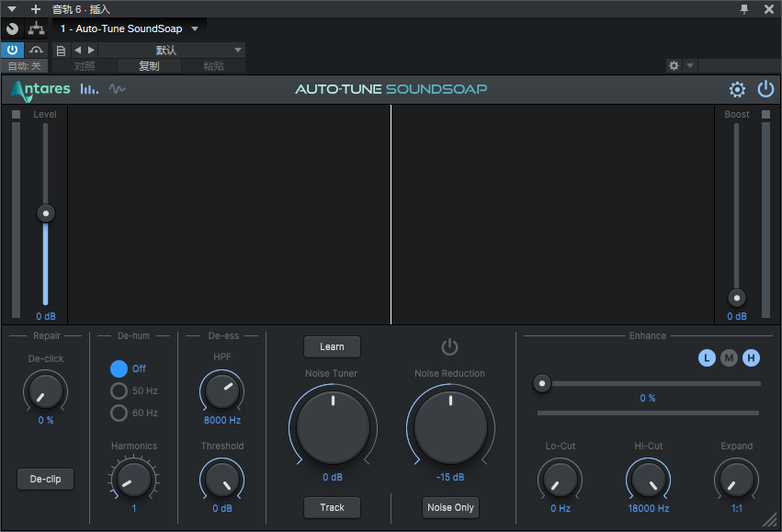Click the -15 dB Noise Reduction value
The width and height of the screenshot is (782, 532).
450,477
